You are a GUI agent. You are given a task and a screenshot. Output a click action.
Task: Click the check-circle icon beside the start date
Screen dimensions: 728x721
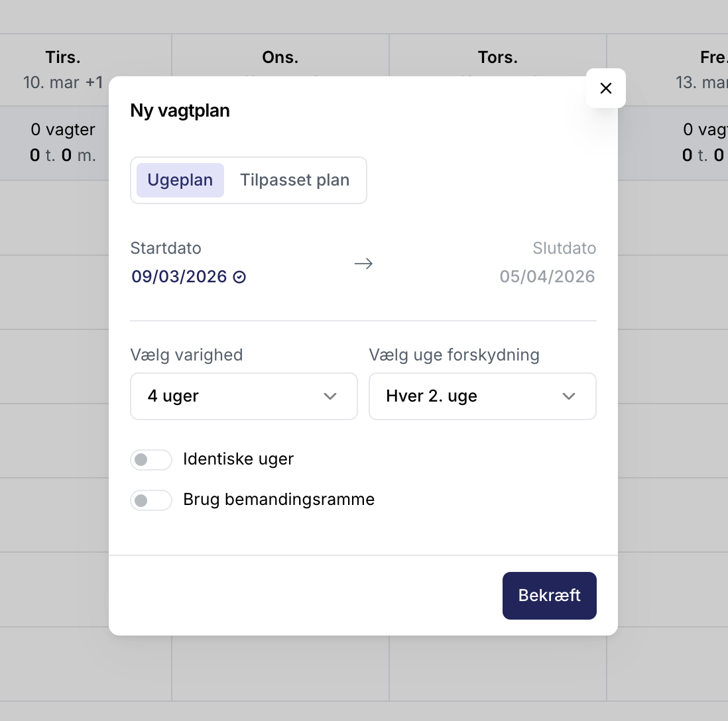pyautogui.click(x=239, y=277)
